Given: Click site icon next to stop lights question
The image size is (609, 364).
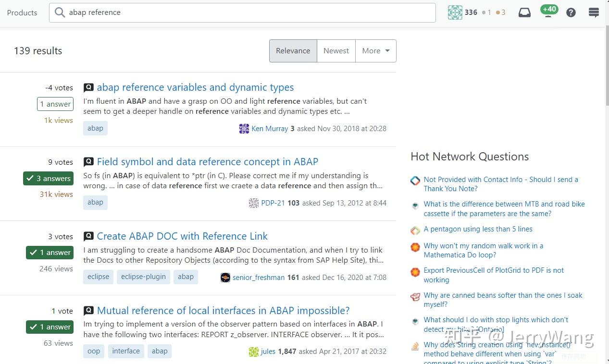Looking at the screenshot, I should point(415,321).
